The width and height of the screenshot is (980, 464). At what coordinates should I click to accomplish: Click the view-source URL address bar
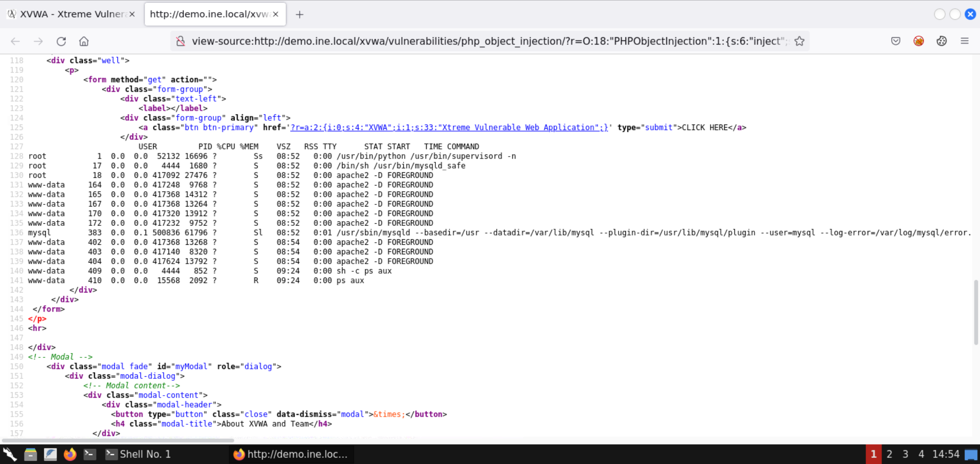point(485,41)
